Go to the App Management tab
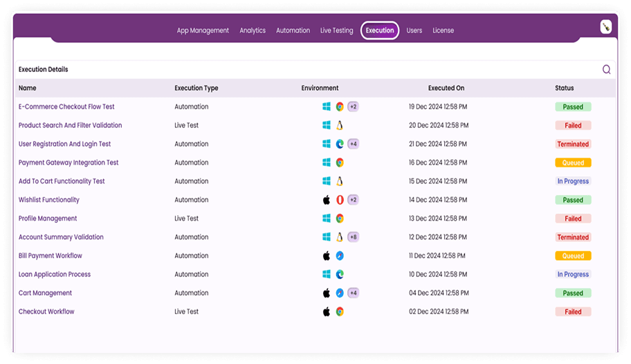 [203, 30]
